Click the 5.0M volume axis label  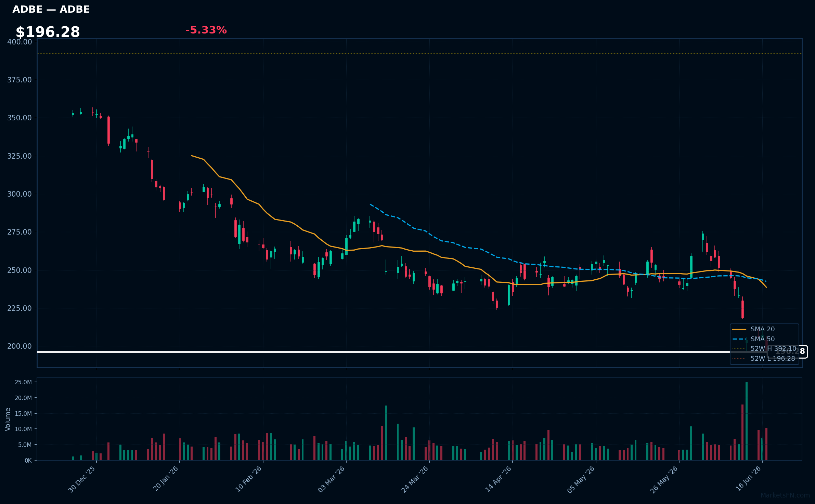point(25,445)
